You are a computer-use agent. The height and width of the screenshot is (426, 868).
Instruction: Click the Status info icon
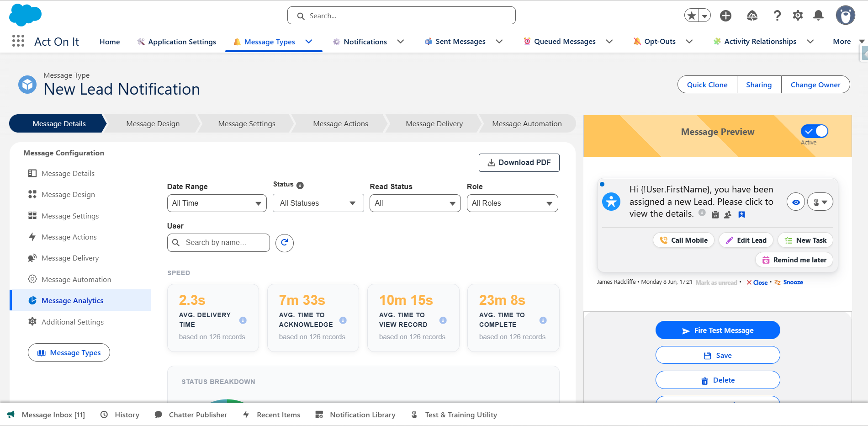(x=300, y=185)
